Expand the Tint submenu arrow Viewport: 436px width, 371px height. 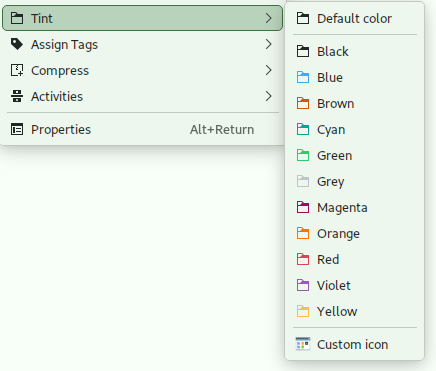pyautogui.click(x=269, y=18)
